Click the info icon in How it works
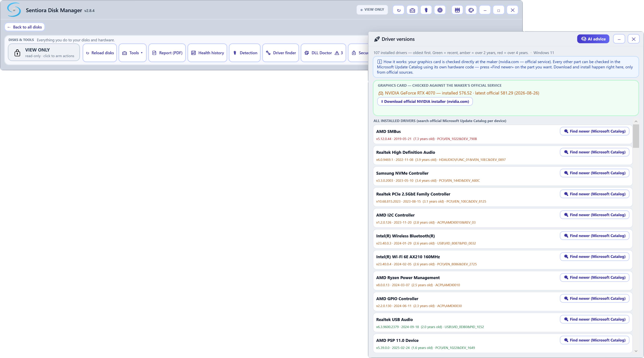 click(x=380, y=62)
